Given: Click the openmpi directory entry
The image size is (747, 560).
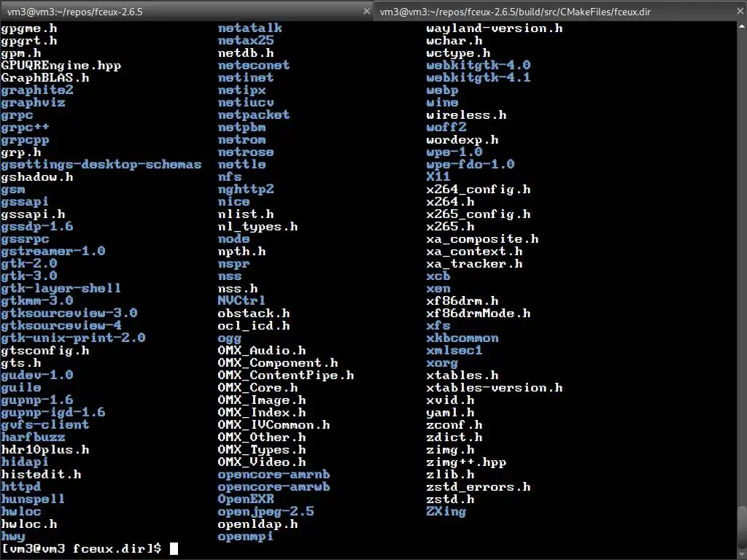Looking at the screenshot, I should point(246,536).
